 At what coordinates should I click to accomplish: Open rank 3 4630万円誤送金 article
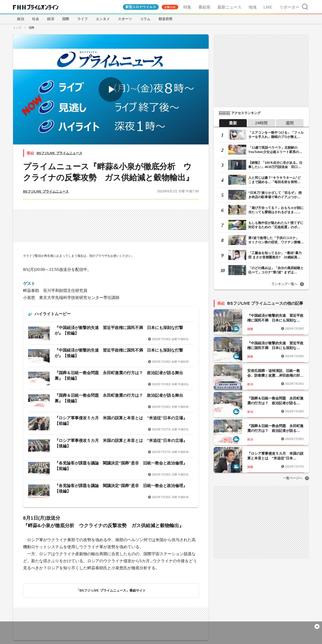261,165
